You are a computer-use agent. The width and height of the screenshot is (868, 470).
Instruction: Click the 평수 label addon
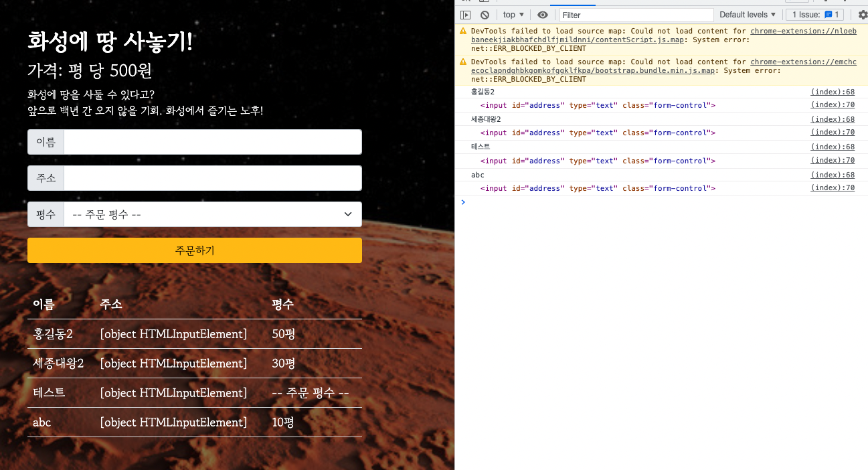point(46,214)
